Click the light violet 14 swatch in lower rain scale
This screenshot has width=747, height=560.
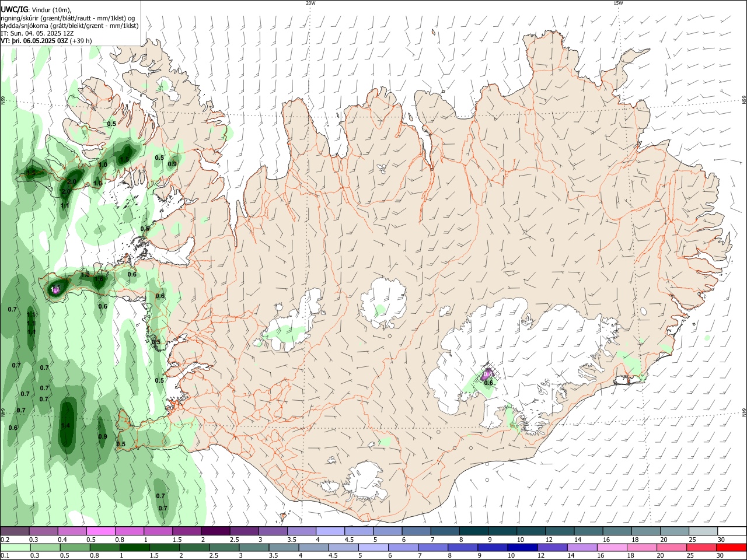[x=582, y=548]
